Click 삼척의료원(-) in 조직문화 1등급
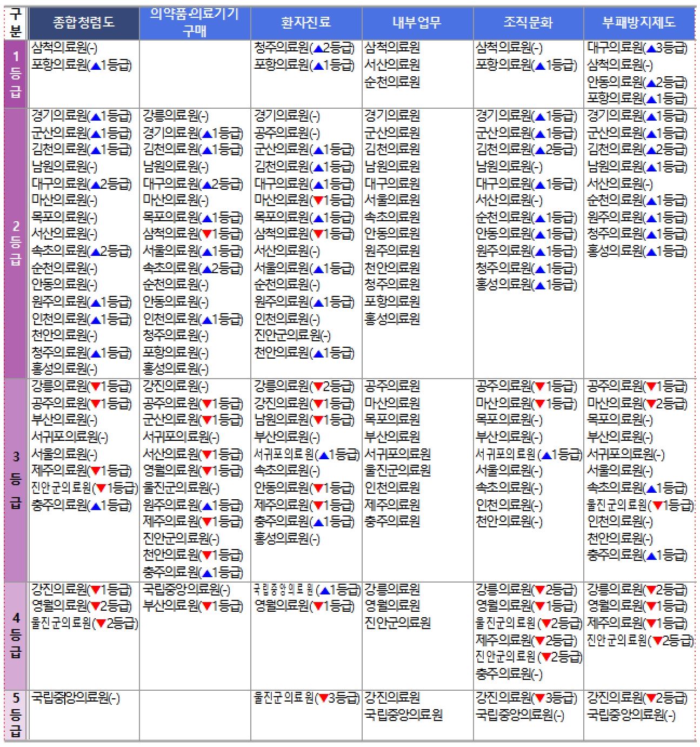 [509, 48]
